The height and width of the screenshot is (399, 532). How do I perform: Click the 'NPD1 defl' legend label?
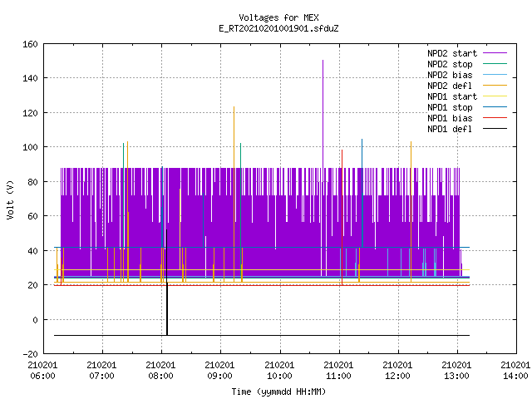coord(450,129)
